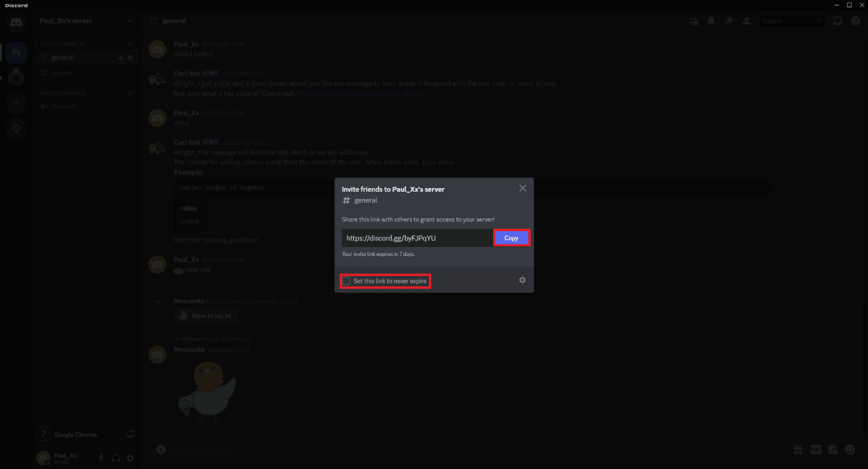Click Meeseeks username above sticker

tap(189, 349)
